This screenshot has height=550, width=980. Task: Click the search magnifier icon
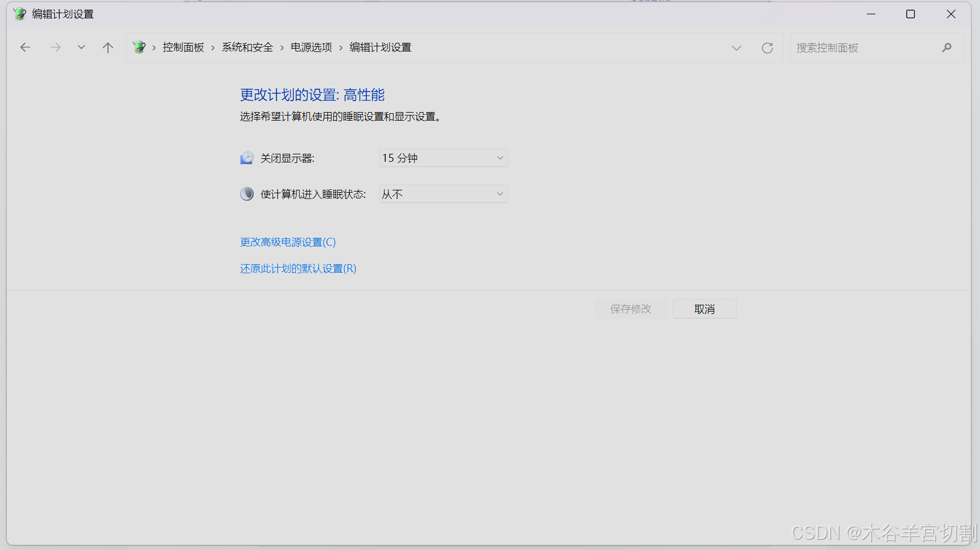(947, 47)
